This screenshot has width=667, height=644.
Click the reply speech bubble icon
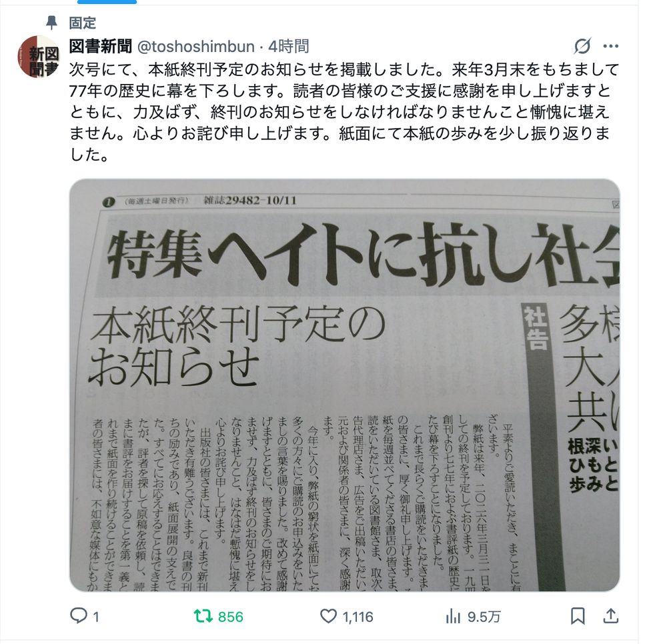(x=78, y=615)
